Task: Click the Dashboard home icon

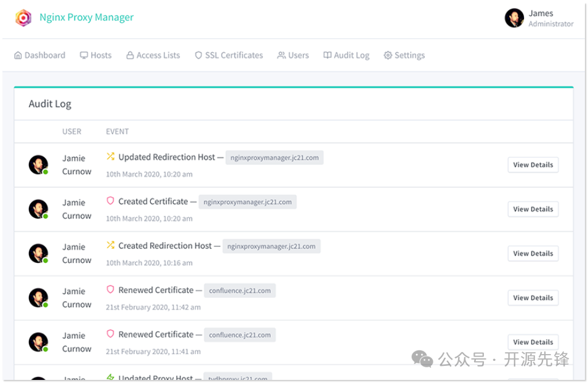Action: tap(18, 55)
